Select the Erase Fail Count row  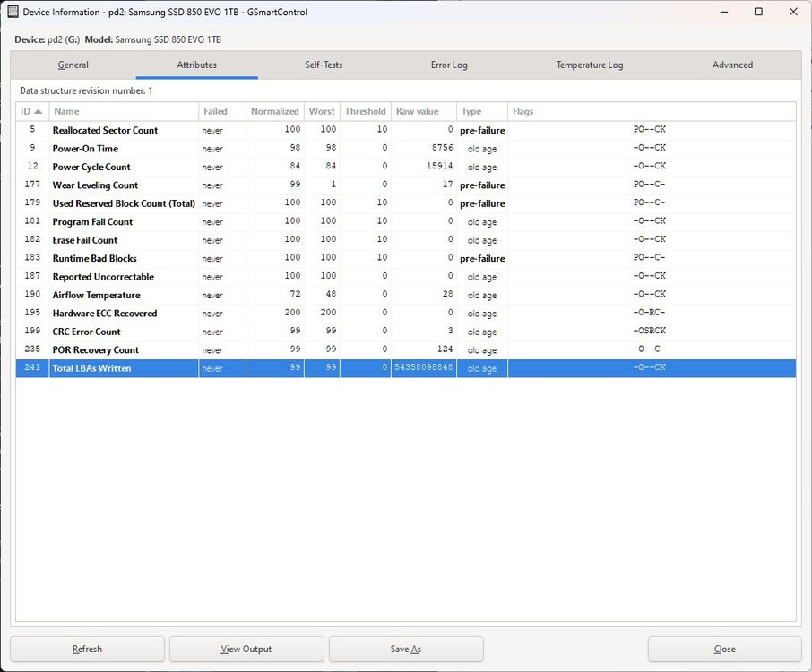click(x=406, y=240)
